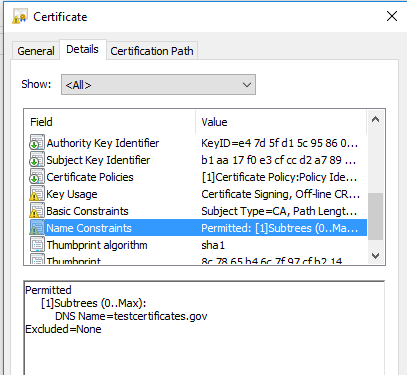Click the Basic Constraints warning icon
407x381 pixels.
(x=37, y=211)
